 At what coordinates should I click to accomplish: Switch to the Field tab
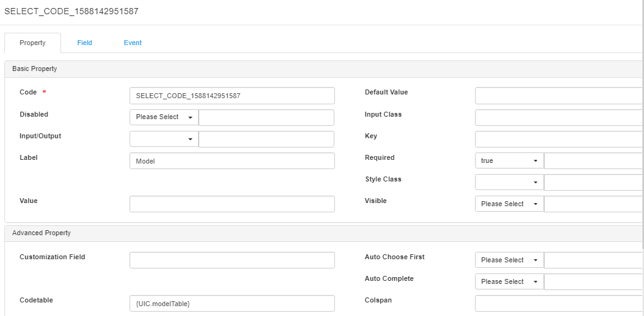coord(85,43)
